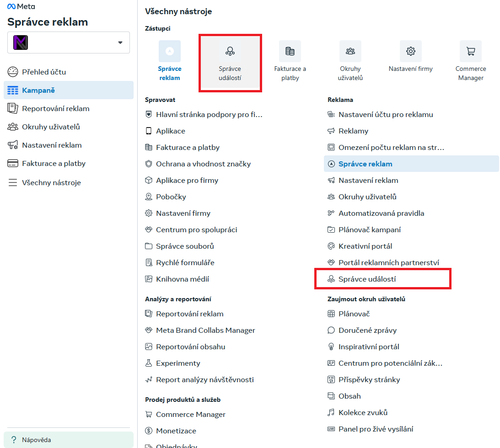Viewport: 500px width, 448px height.
Task: Click the Přehled účtu gauge icon
Action: pos(13,72)
